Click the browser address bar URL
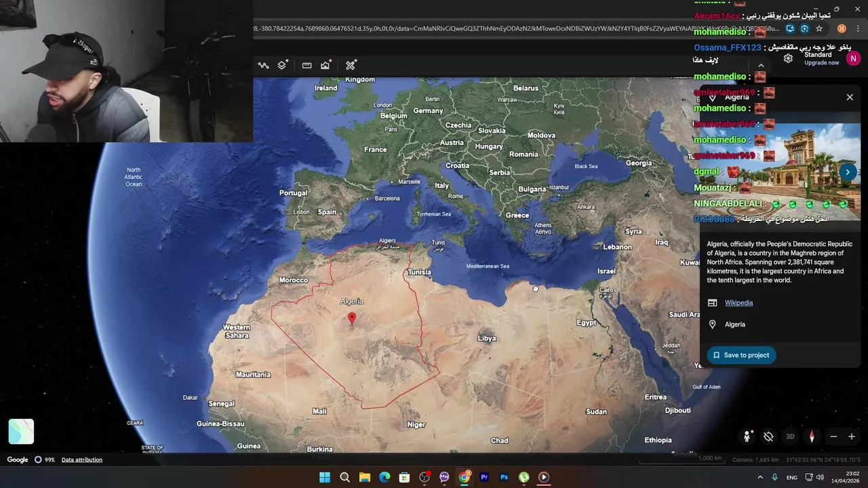This screenshot has width=868, height=488. tap(515, 28)
